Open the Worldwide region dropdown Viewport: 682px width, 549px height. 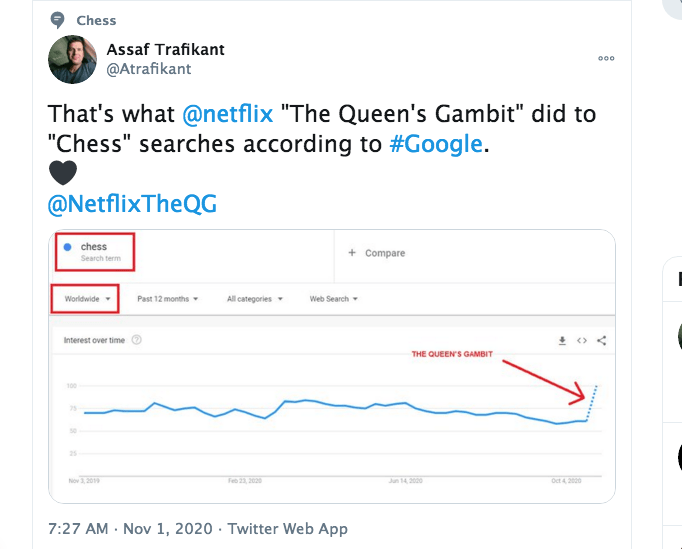[x=87, y=299]
